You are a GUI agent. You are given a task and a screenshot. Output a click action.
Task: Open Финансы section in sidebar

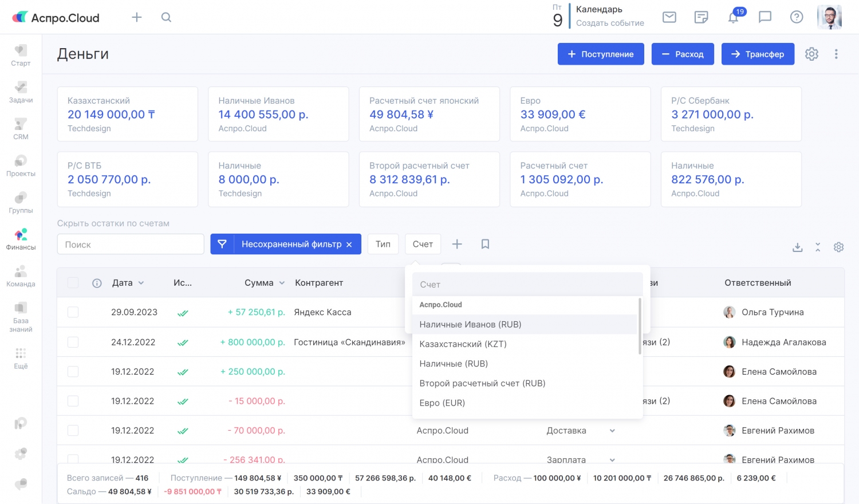point(21,239)
